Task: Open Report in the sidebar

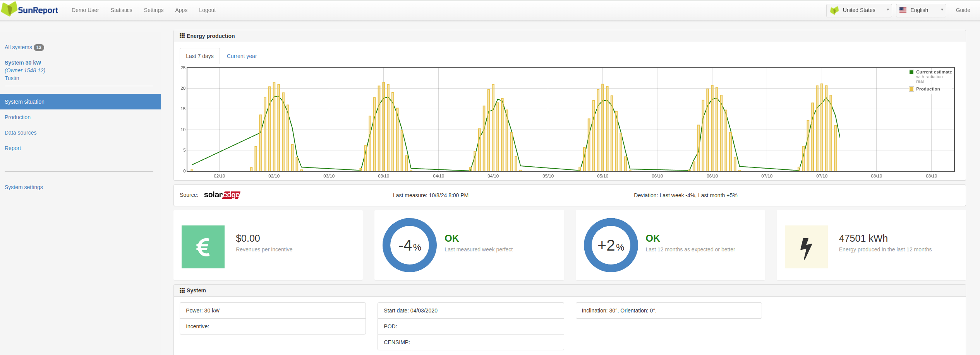Action: tap(13, 148)
